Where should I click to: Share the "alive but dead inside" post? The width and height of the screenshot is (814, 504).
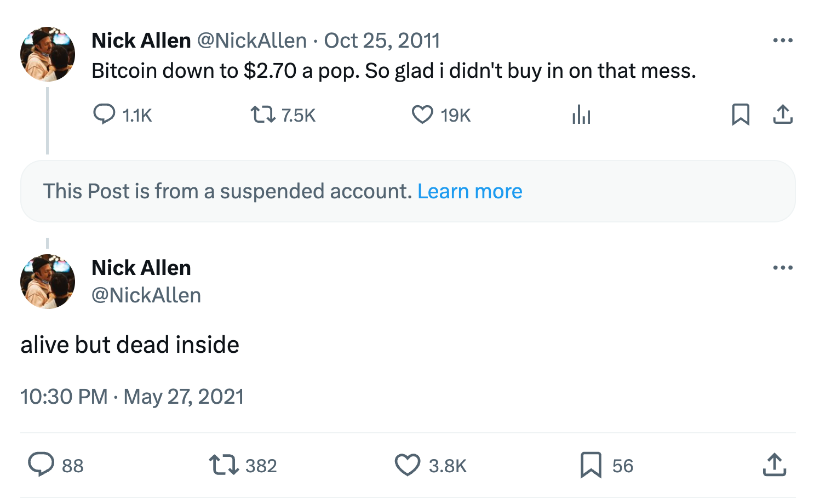[x=774, y=465]
